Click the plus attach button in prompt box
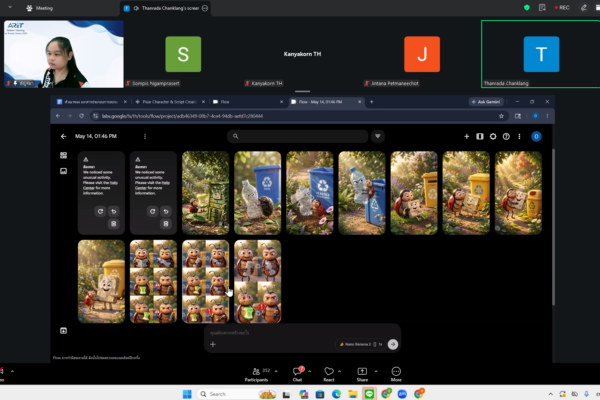Viewport: 600px width, 400px height. (x=213, y=344)
